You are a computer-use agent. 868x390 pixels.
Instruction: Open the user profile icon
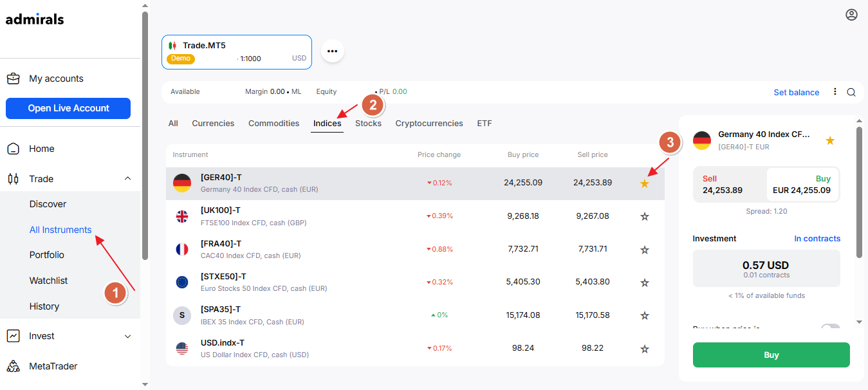pyautogui.click(x=851, y=15)
